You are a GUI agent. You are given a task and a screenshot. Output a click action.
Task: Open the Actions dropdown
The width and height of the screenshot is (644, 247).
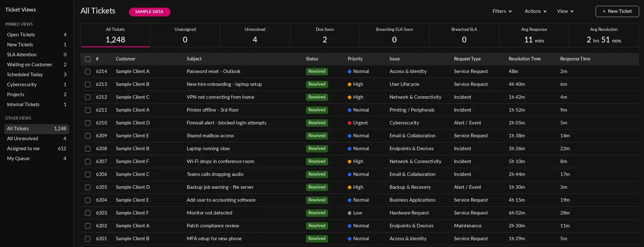coord(536,11)
